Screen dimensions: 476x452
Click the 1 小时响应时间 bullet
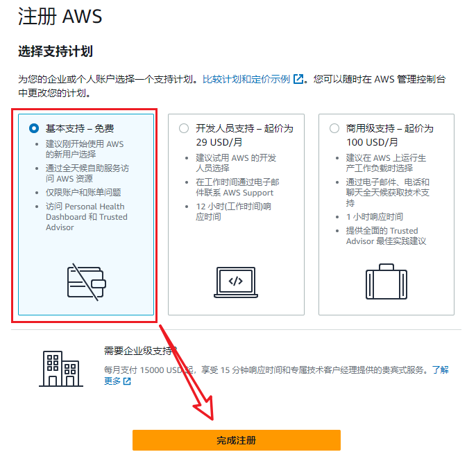tap(374, 216)
